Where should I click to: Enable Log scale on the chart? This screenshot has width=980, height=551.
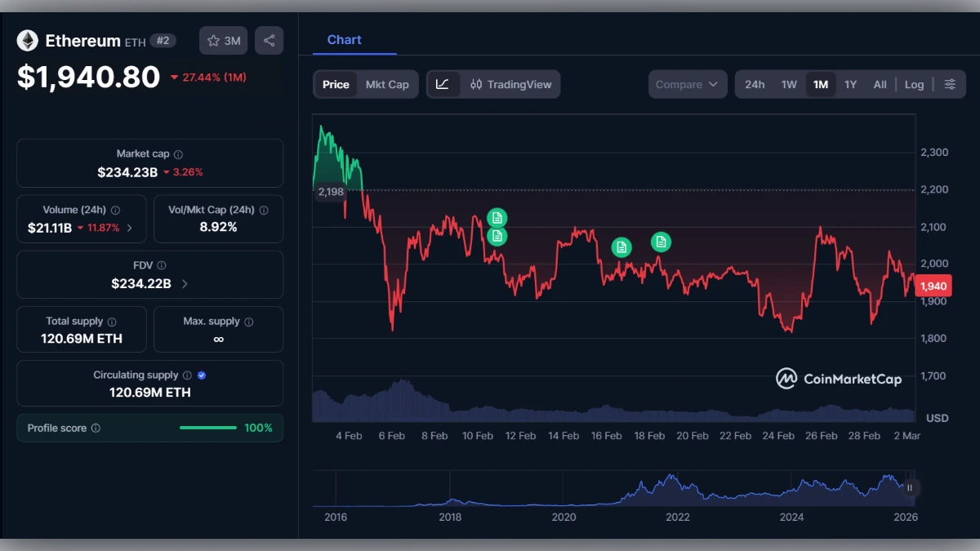point(914,84)
